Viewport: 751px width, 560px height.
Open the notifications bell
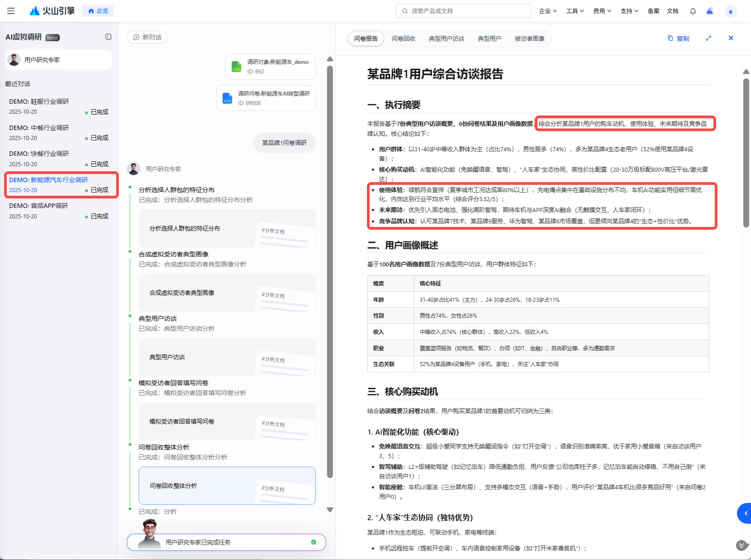coord(693,11)
